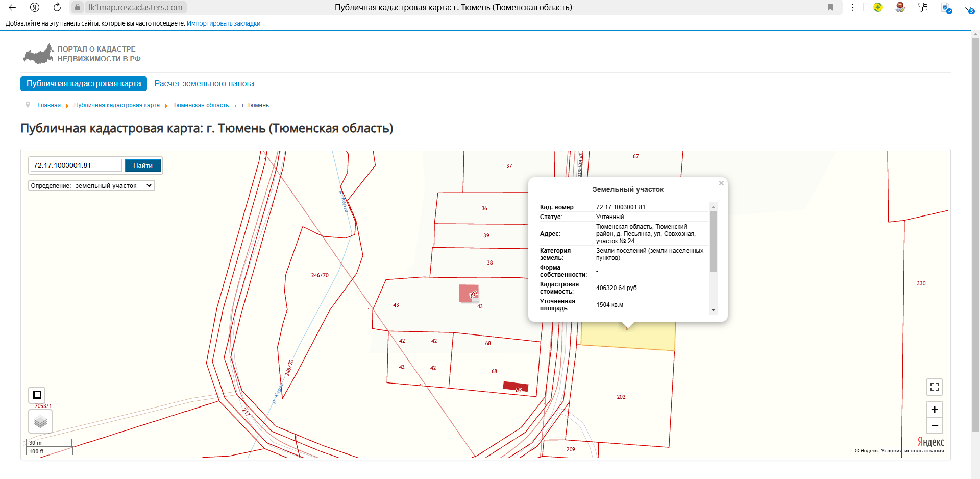Click the Import bookmarks link

click(224, 23)
